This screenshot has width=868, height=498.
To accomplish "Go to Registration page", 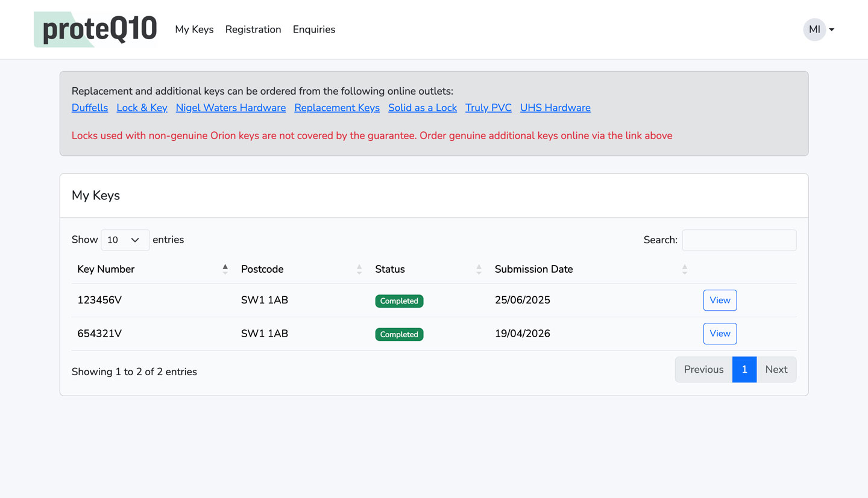I will coord(253,30).
